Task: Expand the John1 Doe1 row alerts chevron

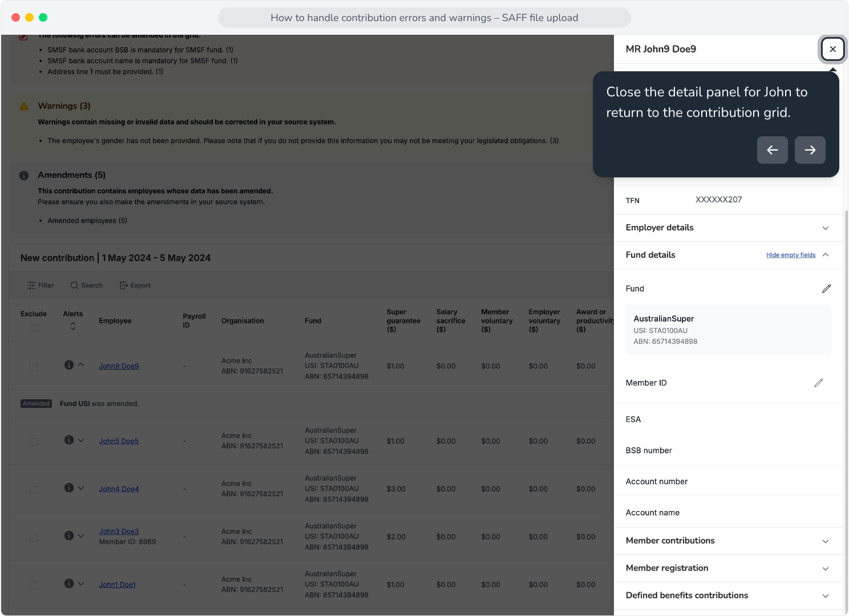Action: pos(81,584)
